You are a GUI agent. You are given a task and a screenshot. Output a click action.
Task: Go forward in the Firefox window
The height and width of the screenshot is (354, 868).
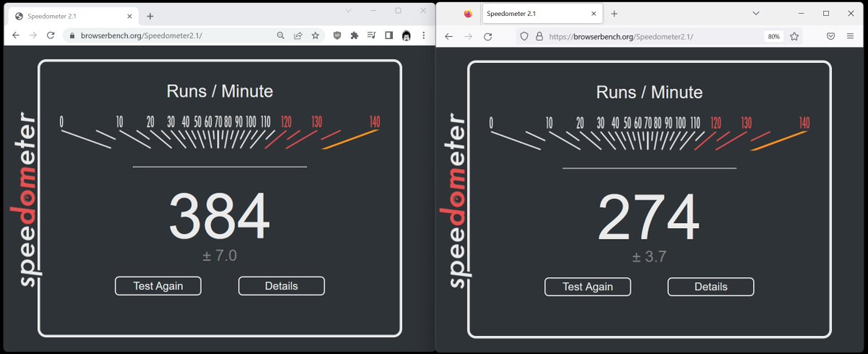coord(469,36)
